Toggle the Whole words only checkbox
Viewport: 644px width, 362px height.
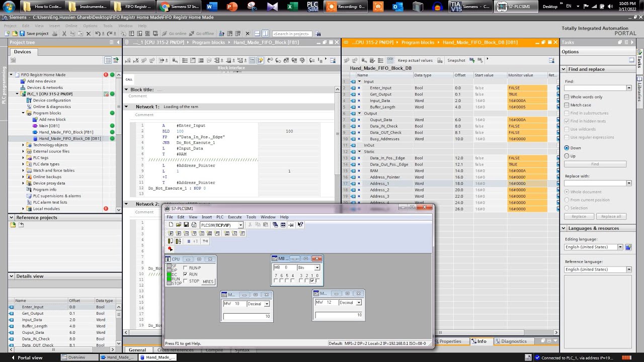pos(567,97)
